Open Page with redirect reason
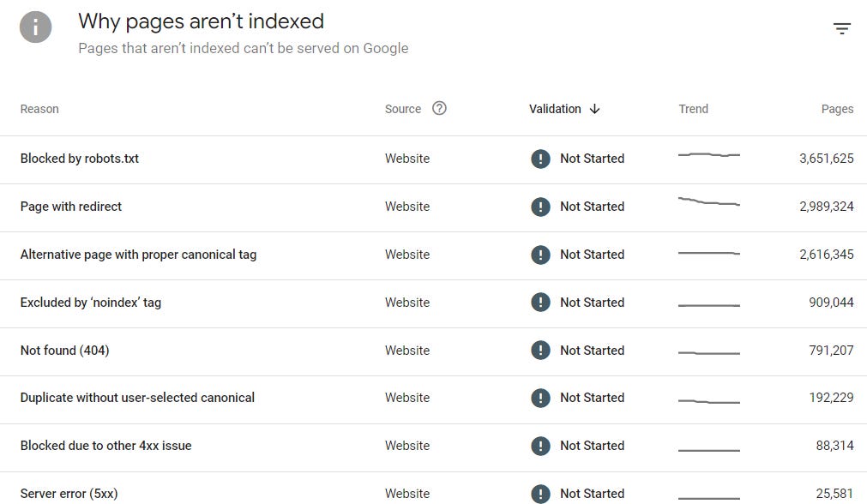Image resolution: width=867 pixels, height=504 pixels. click(71, 207)
